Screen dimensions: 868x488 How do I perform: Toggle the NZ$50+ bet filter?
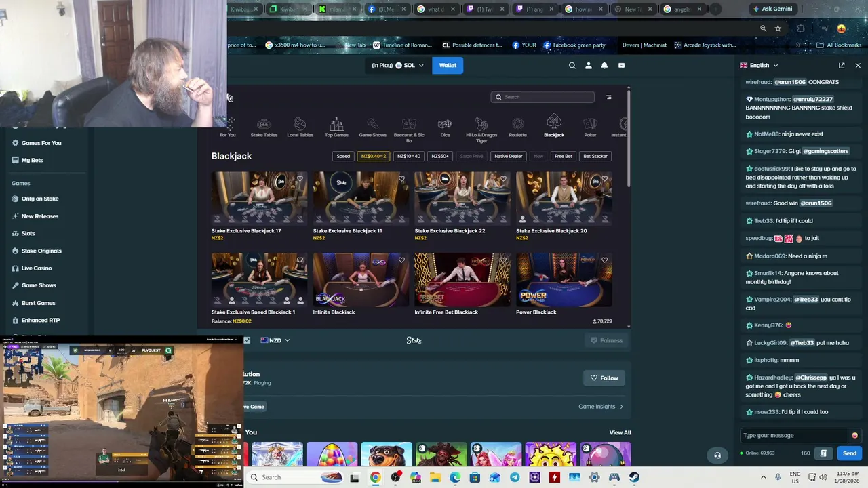pyautogui.click(x=440, y=156)
